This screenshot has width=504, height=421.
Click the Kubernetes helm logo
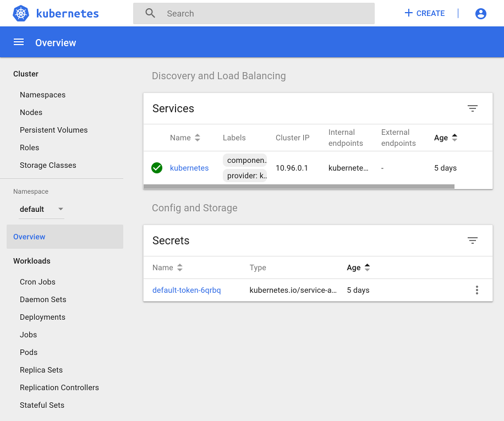21,14
